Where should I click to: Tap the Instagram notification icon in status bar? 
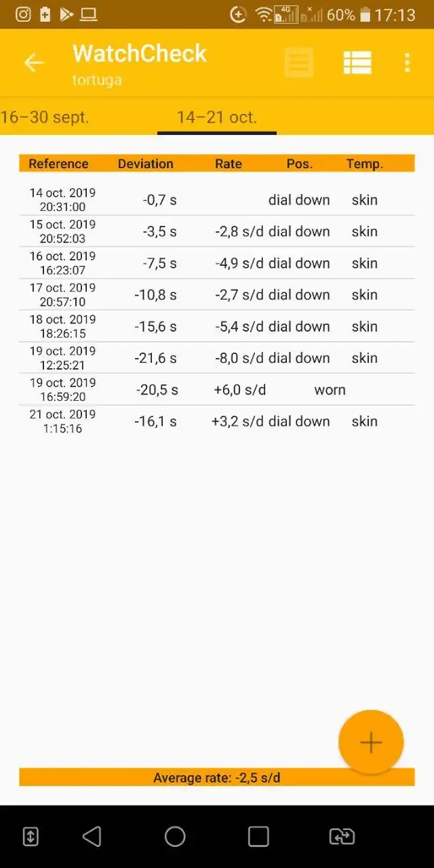coord(23,14)
